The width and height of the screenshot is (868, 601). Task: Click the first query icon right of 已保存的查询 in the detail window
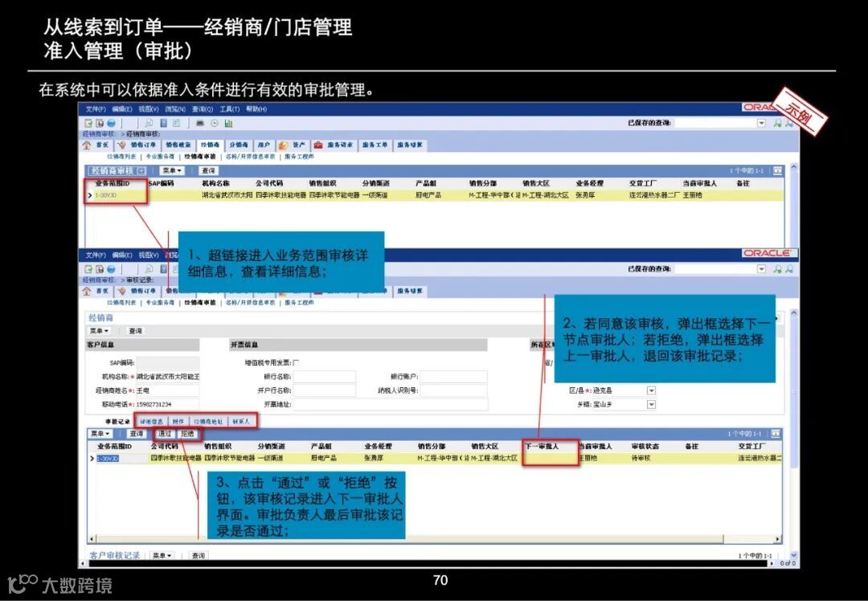[x=778, y=269]
